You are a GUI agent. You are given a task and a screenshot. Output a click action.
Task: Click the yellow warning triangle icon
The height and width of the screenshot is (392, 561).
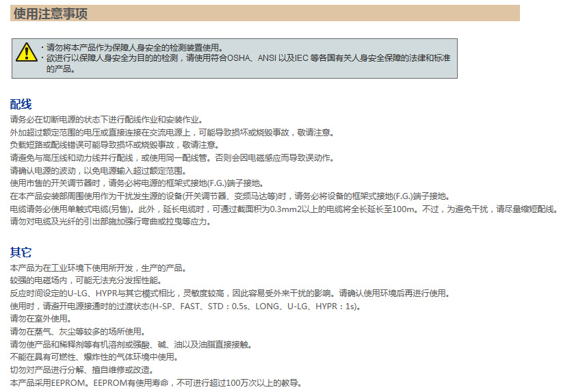pyautogui.click(x=27, y=52)
